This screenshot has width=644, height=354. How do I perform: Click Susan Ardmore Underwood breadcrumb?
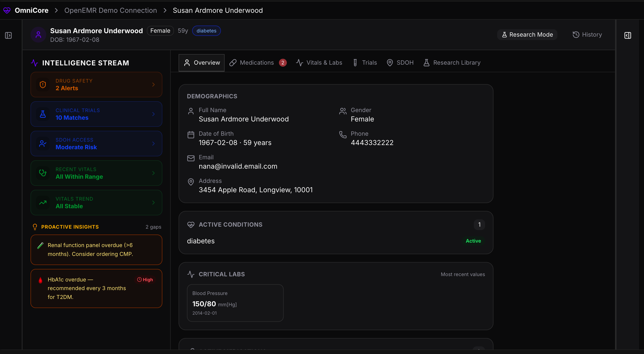point(218,10)
